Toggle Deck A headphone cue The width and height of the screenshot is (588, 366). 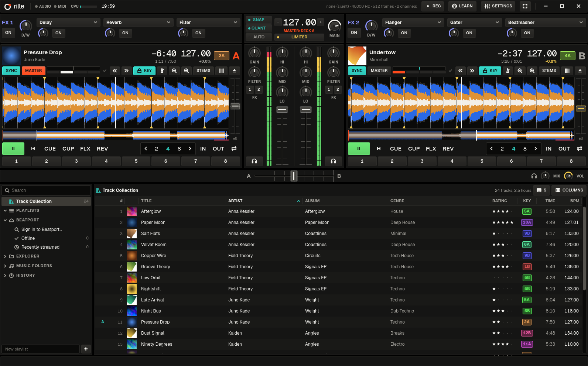254,161
